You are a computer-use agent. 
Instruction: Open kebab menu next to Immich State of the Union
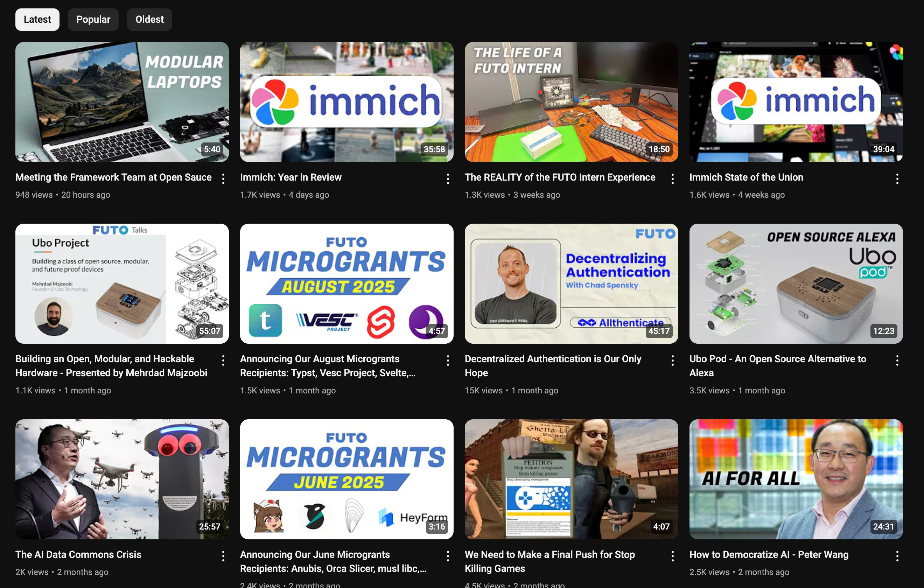pos(897,178)
